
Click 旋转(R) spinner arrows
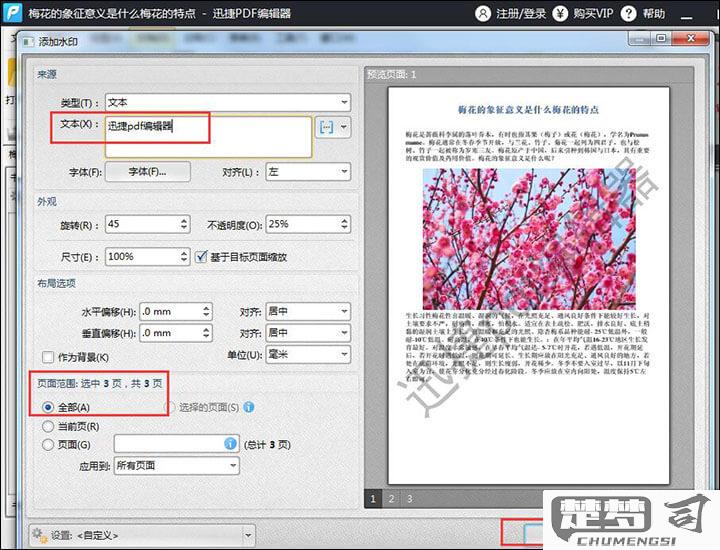184,224
